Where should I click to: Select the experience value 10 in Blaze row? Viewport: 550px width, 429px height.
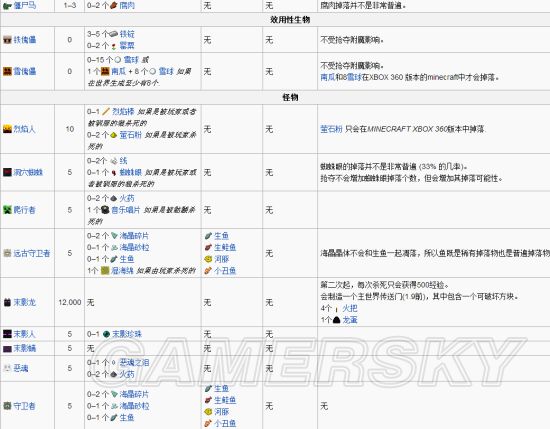pos(70,129)
